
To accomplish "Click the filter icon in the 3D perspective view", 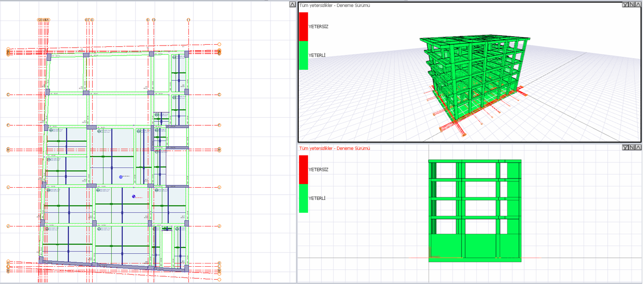I will 625,4.
